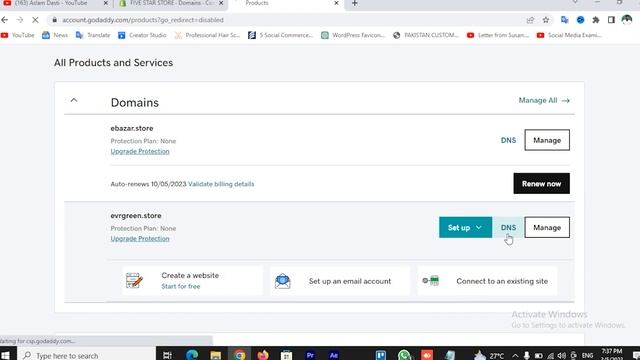Toggle the browser side panel icon
640x360 pixels.
(x=611, y=20)
